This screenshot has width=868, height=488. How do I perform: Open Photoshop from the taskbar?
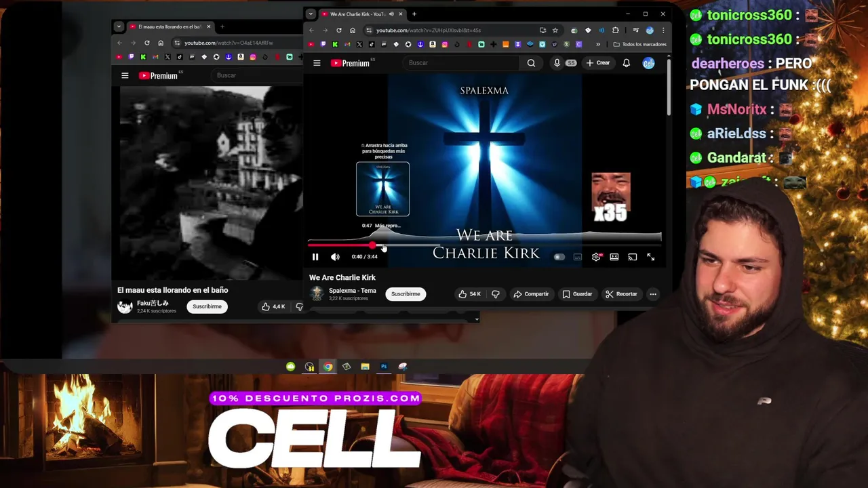click(x=384, y=367)
